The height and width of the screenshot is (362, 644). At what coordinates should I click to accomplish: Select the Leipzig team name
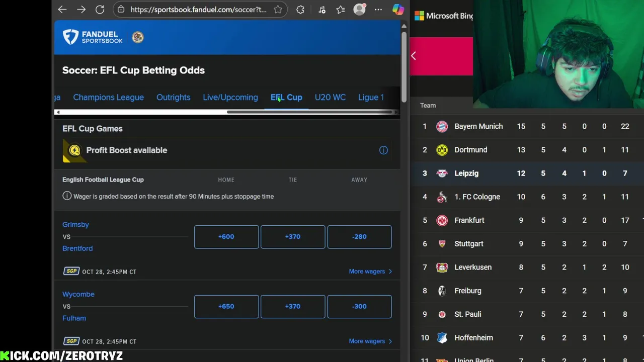pyautogui.click(x=466, y=173)
